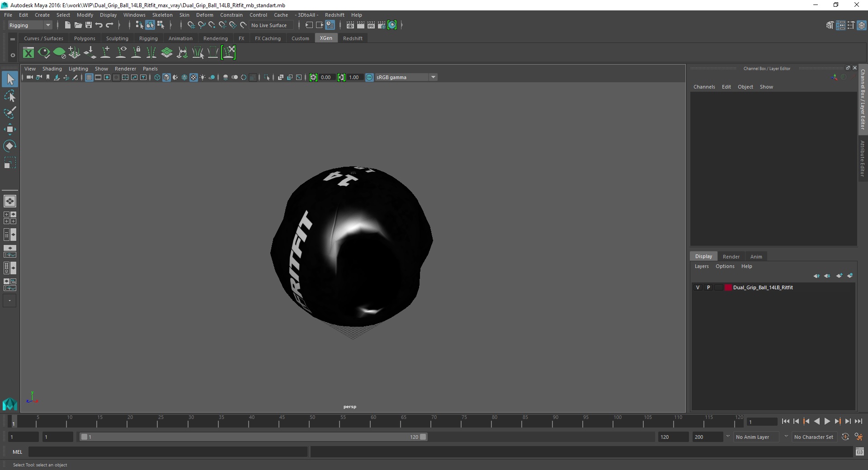
Task: Save the current scene
Action: pyautogui.click(x=89, y=25)
